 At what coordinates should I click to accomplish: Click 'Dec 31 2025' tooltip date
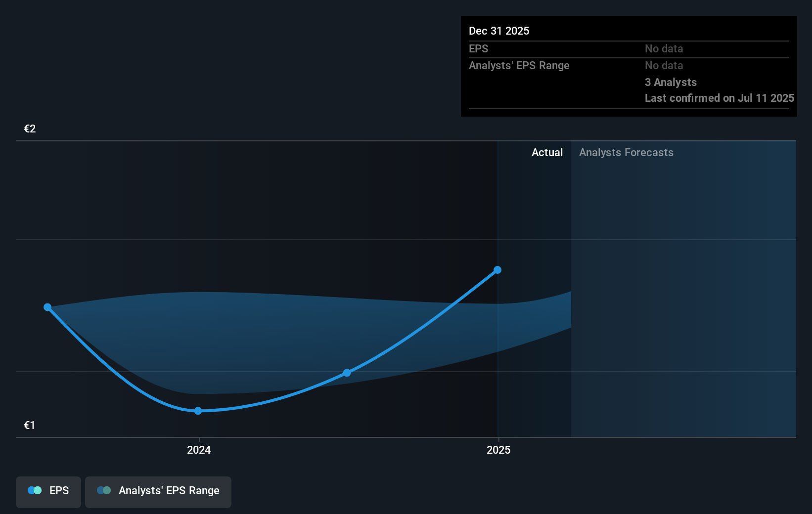[x=499, y=31]
